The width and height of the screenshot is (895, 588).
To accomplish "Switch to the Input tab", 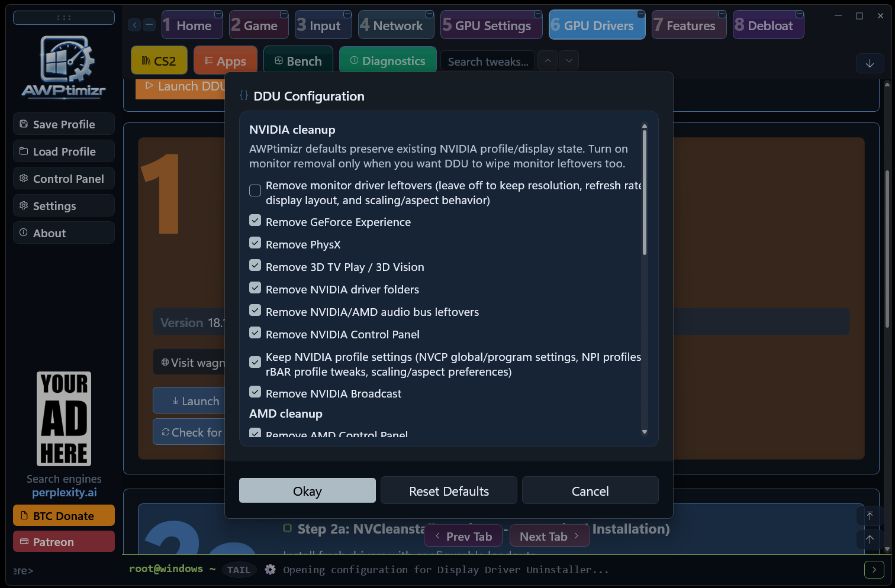I will tap(323, 25).
